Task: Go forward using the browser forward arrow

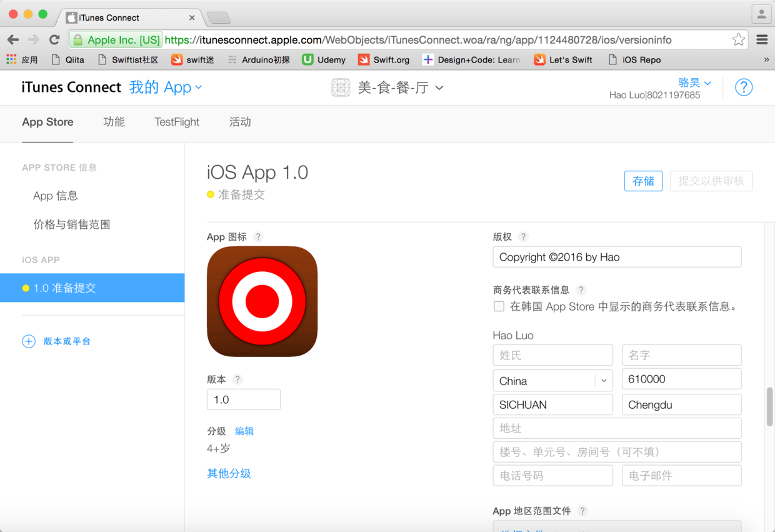Action: coord(34,40)
